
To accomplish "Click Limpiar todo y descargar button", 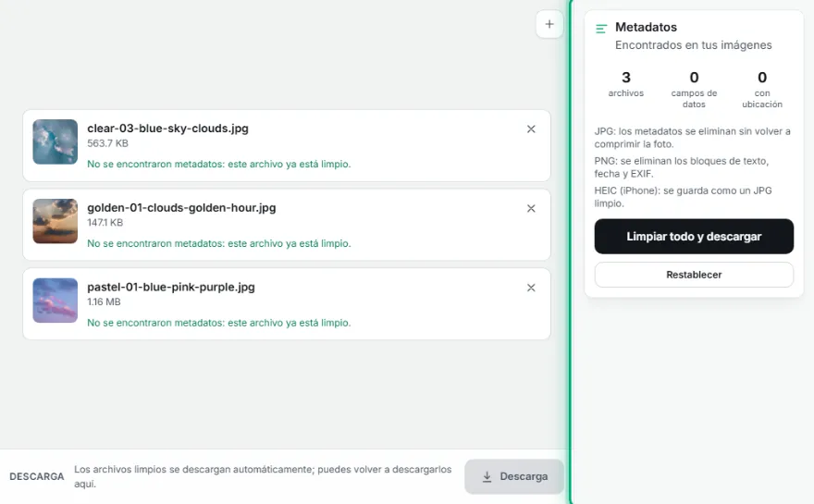I will (x=694, y=236).
